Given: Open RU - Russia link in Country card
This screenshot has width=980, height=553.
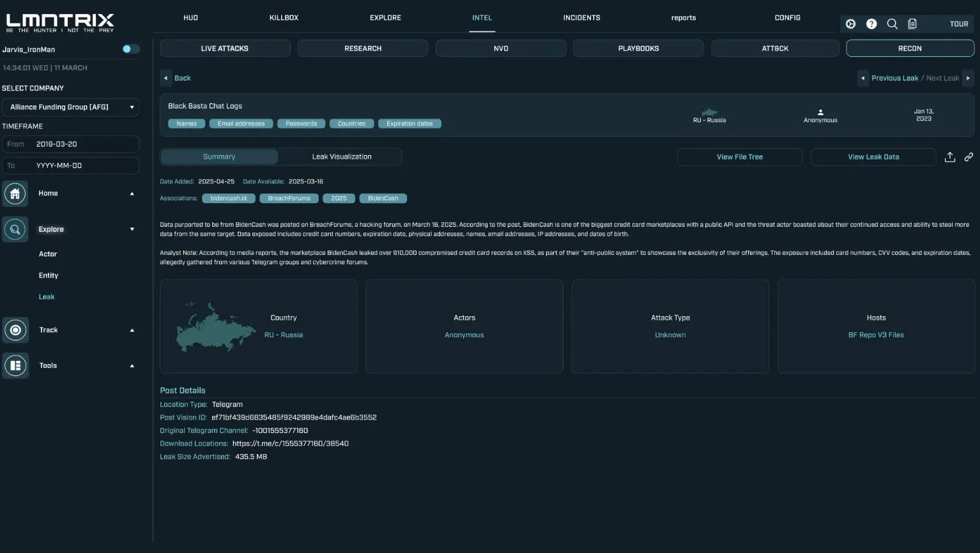Looking at the screenshot, I should tap(284, 335).
